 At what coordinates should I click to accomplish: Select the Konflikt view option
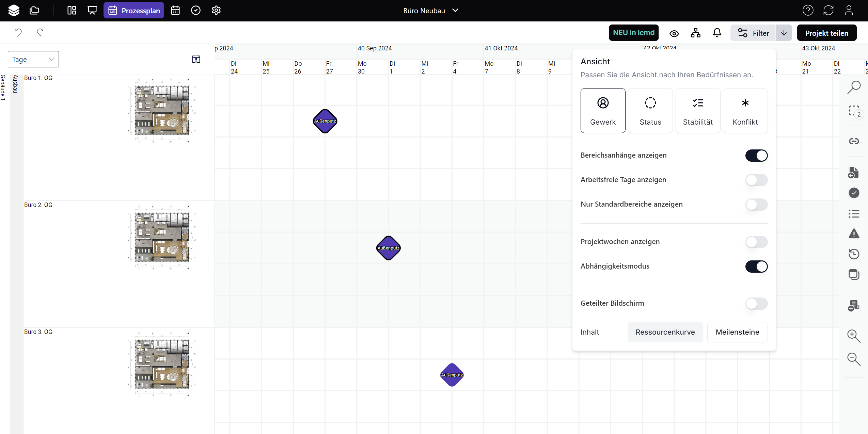tap(745, 111)
